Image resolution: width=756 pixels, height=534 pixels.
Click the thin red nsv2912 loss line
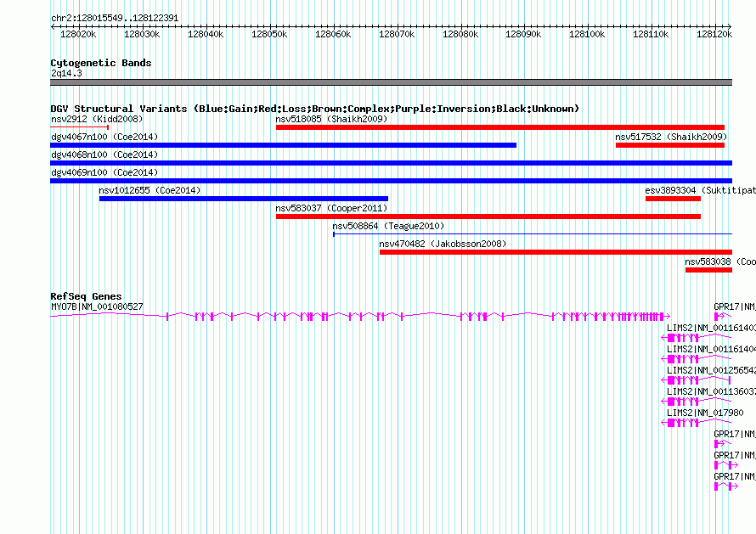tap(80, 127)
